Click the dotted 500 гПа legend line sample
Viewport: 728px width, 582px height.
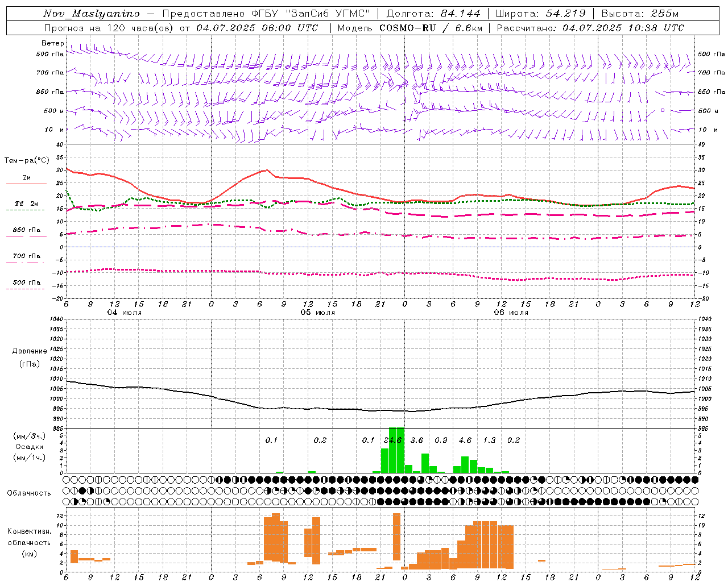pyautogui.click(x=25, y=289)
